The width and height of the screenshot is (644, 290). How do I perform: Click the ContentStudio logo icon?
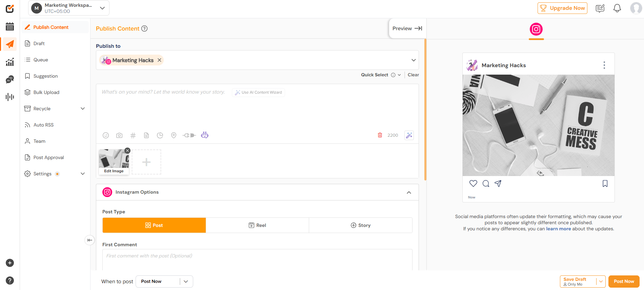point(10,8)
